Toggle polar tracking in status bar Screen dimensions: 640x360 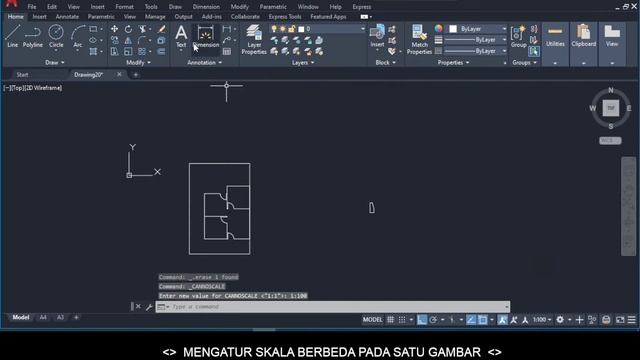click(433, 320)
